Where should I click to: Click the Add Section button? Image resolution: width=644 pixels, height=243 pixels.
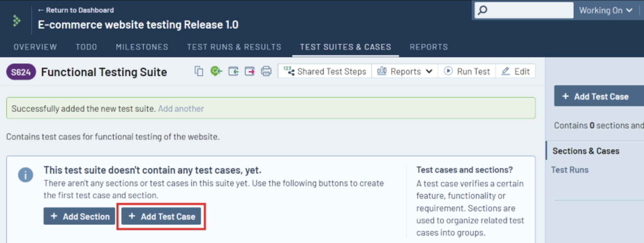pos(79,216)
